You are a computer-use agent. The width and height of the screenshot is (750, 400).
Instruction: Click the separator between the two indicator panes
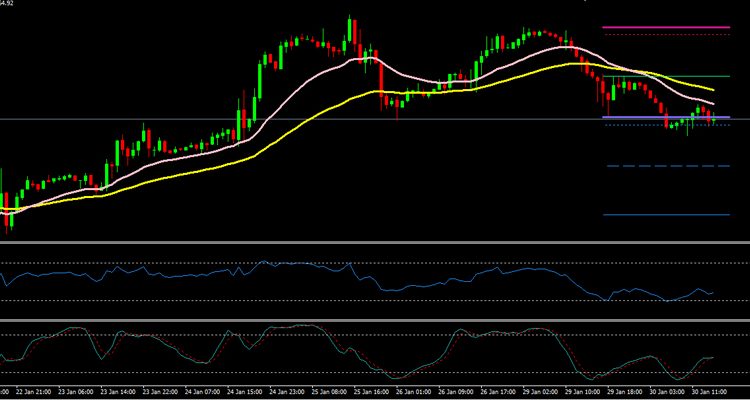(x=375, y=320)
